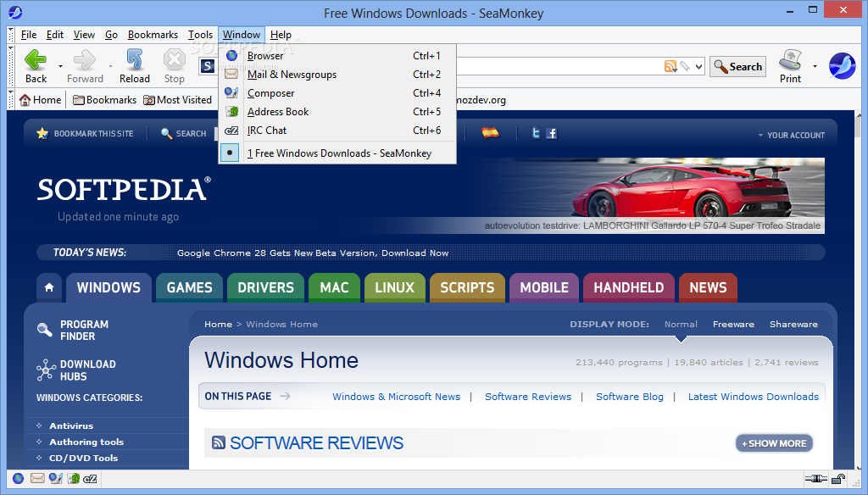Click the Google Chrome 28 news headline

click(313, 253)
